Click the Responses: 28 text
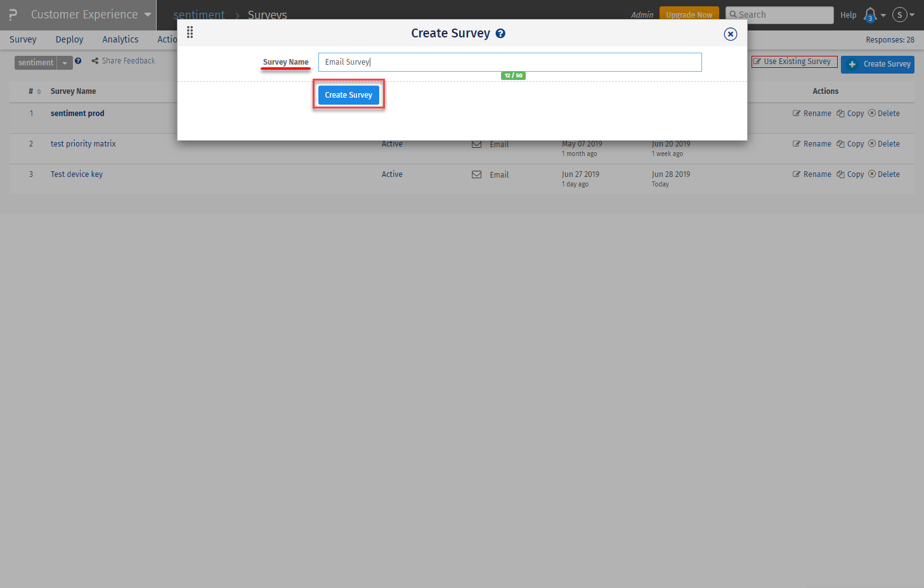Image resolution: width=924 pixels, height=588 pixels. click(x=890, y=39)
